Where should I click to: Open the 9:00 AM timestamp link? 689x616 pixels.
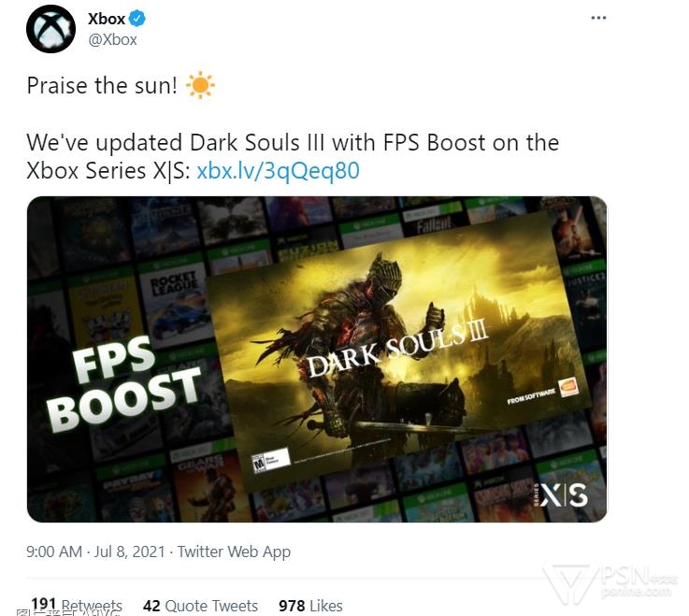[54, 552]
